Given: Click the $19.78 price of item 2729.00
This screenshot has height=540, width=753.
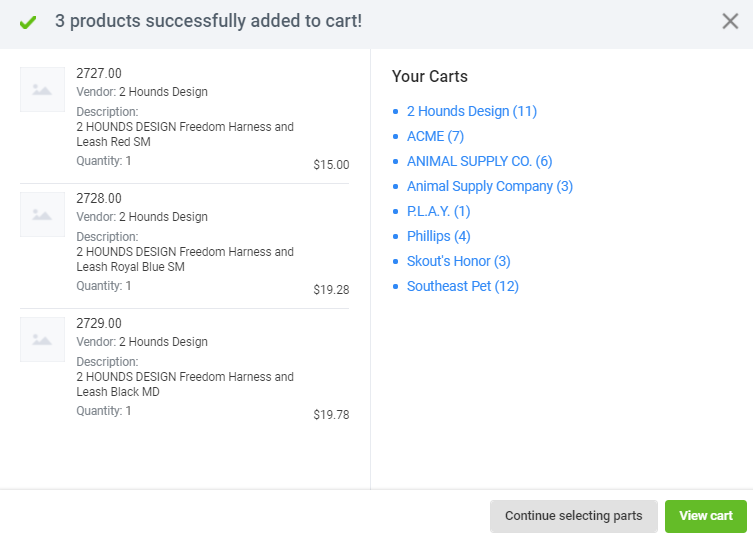Looking at the screenshot, I should (331, 415).
